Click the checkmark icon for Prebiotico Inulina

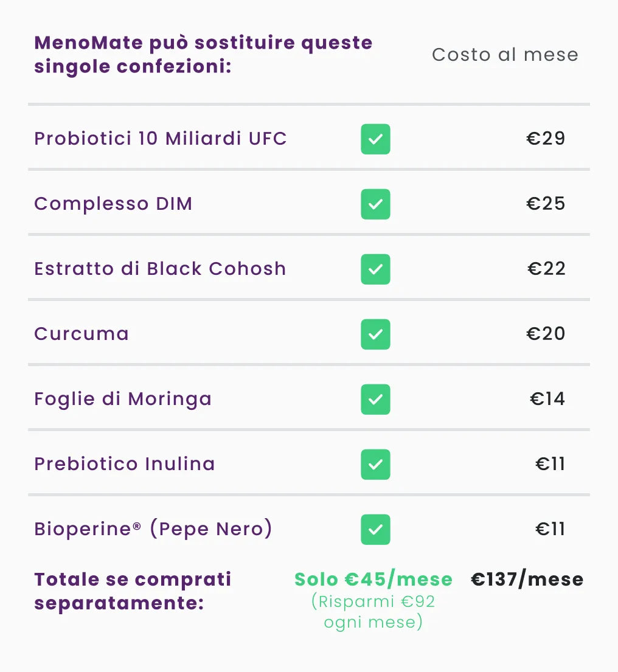375,465
